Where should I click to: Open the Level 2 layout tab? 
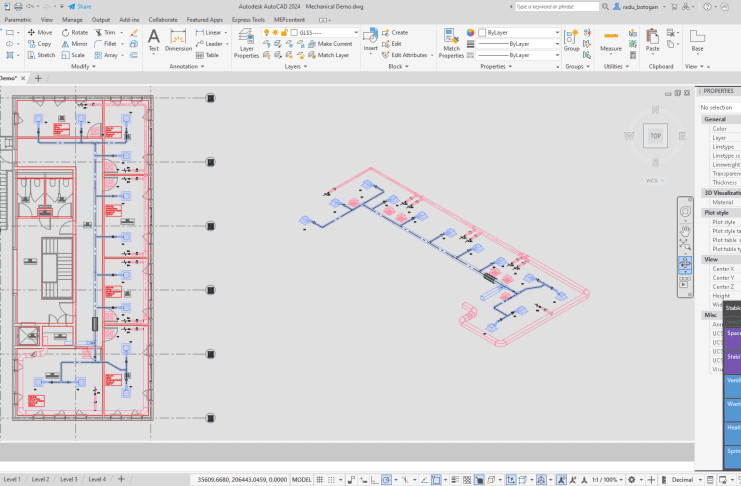[x=40, y=479]
